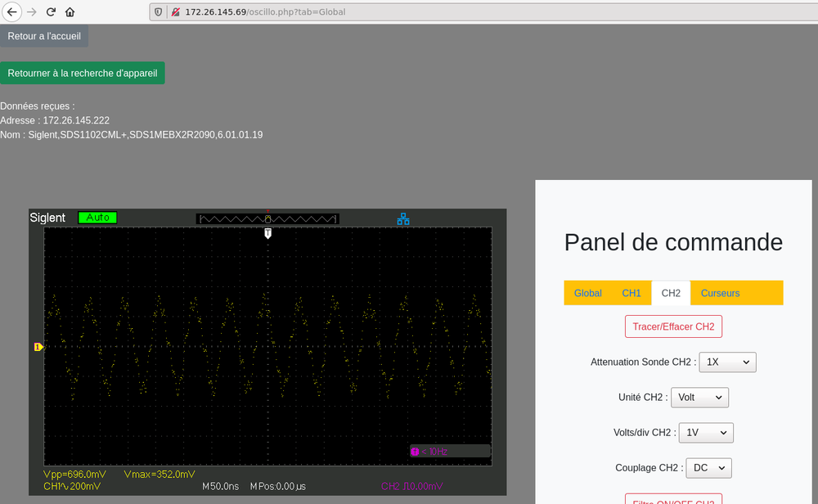This screenshot has height=504, width=818.
Task: Select the Curseurs tab
Action: point(720,293)
